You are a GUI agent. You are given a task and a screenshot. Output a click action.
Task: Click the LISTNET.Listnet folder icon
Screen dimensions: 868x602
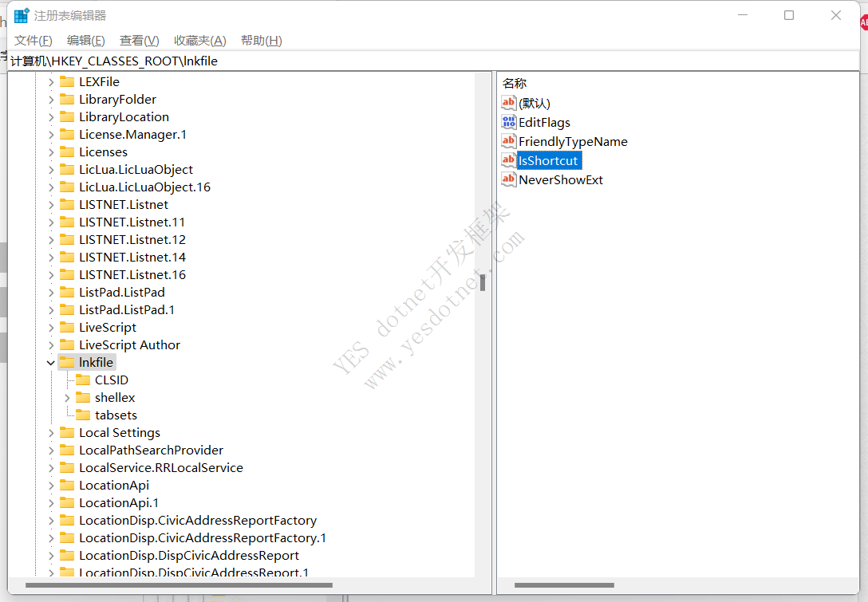(x=67, y=204)
